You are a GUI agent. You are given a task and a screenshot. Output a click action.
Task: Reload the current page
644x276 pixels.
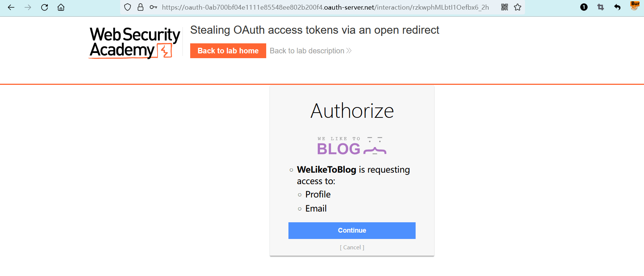coord(44,7)
